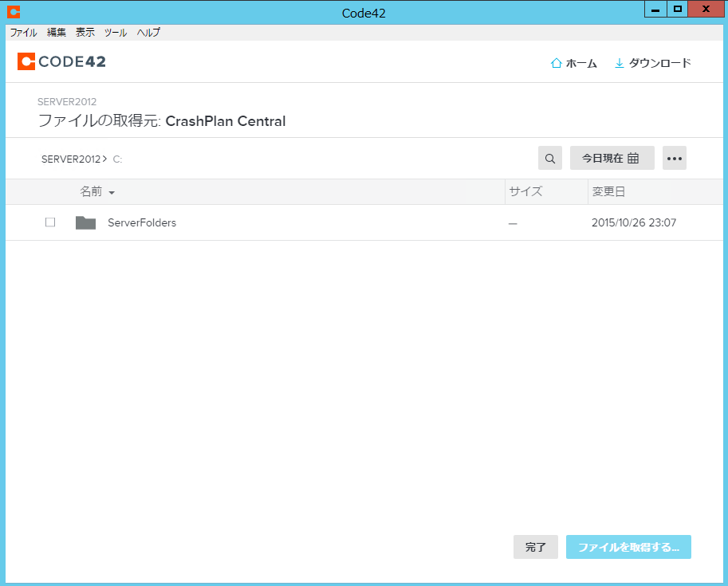Minimize the Code42 window
Viewport: 728px width, 586px height.
pos(655,9)
